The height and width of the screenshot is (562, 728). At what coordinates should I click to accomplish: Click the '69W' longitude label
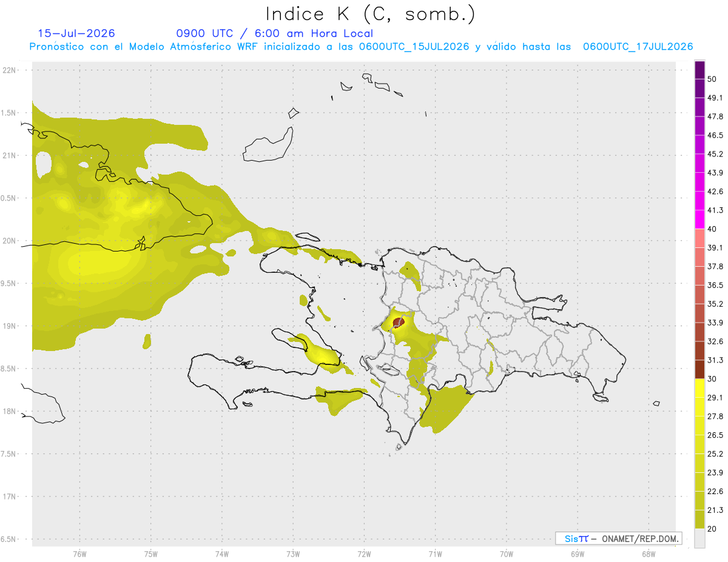[578, 555]
